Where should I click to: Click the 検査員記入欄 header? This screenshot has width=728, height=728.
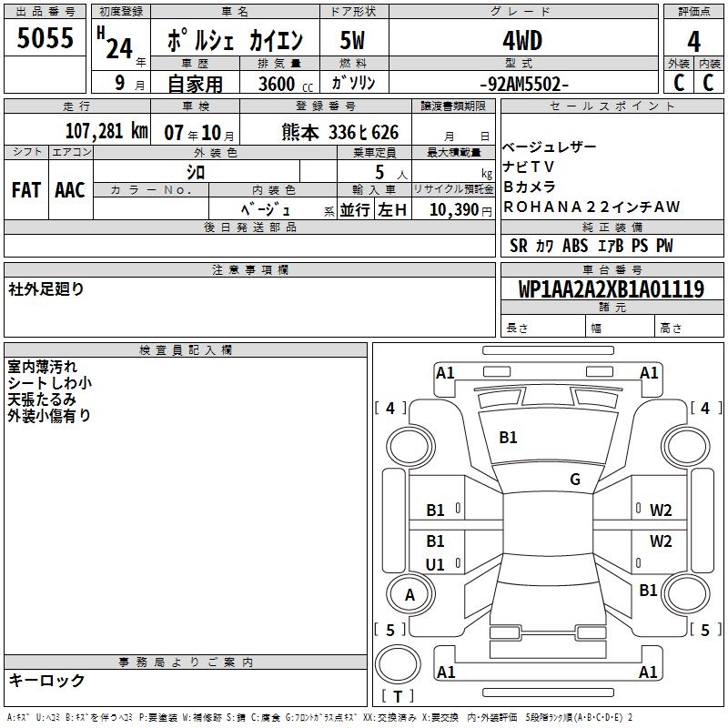pos(186,350)
